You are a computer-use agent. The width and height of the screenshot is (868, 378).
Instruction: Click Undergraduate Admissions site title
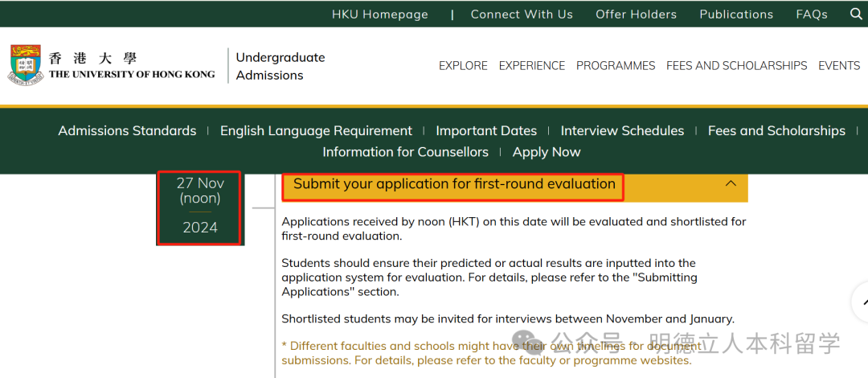(280, 66)
